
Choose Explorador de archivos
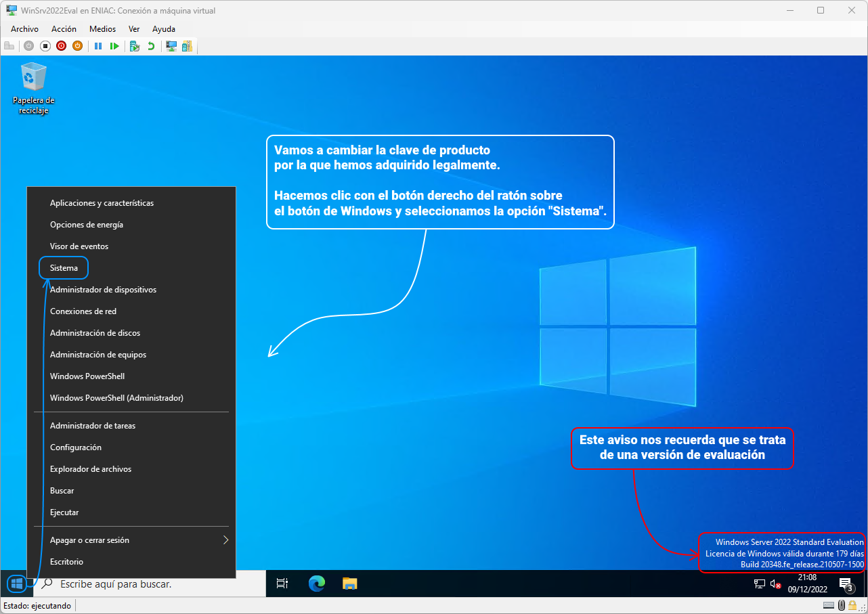click(131, 469)
